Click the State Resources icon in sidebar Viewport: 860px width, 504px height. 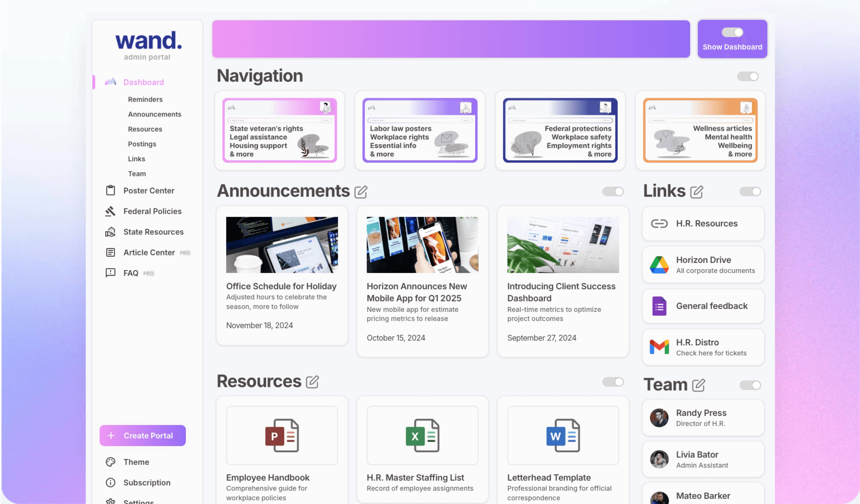(x=110, y=231)
